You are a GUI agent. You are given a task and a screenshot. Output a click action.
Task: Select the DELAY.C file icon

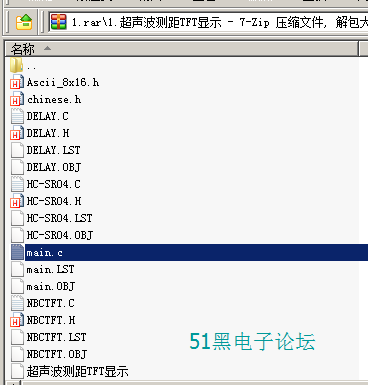(17, 116)
